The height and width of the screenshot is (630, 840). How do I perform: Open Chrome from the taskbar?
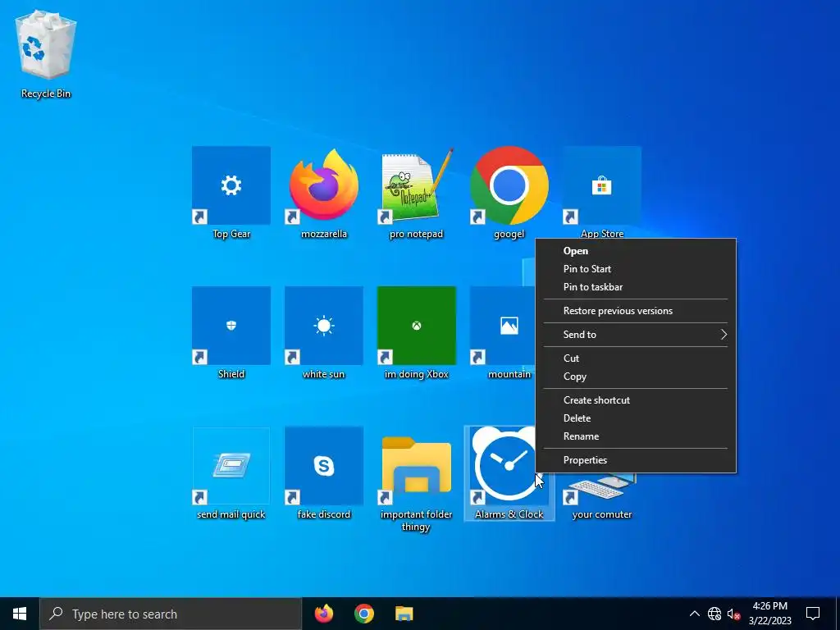tap(363, 614)
